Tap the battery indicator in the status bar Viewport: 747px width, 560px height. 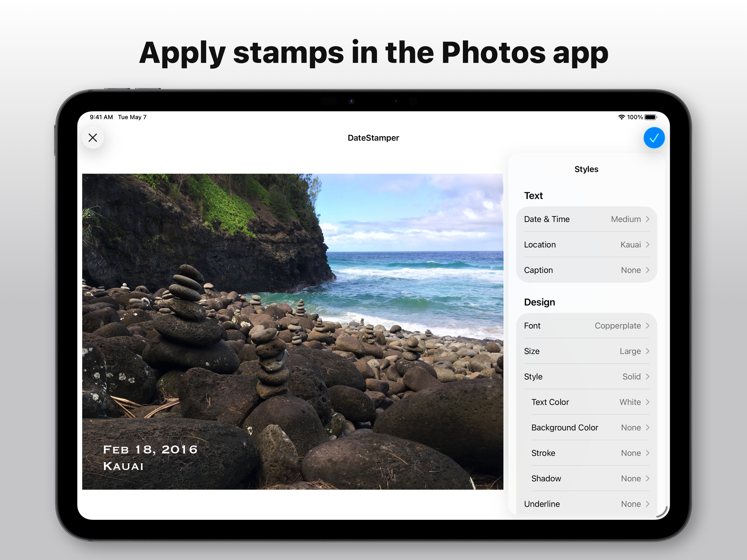click(650, 117)
